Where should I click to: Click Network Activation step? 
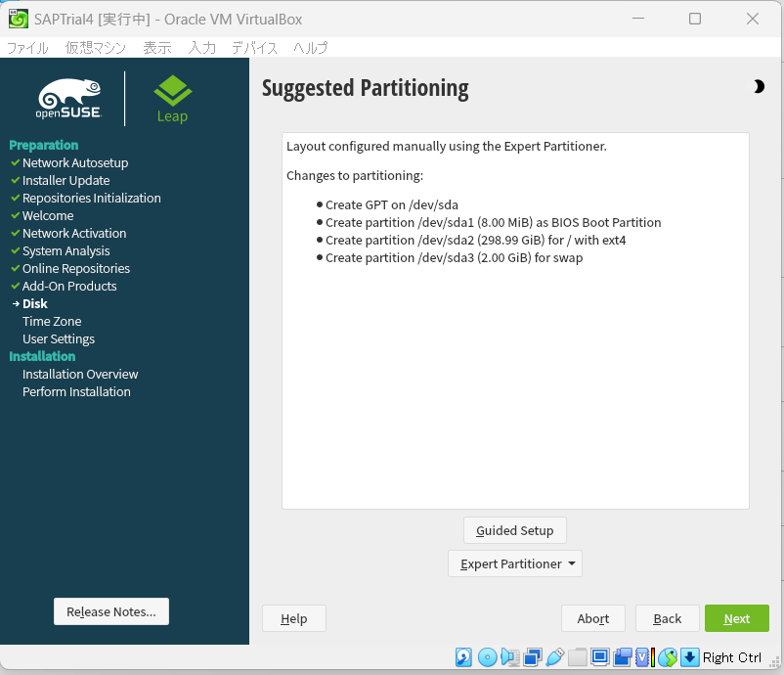tap(74, 233)
